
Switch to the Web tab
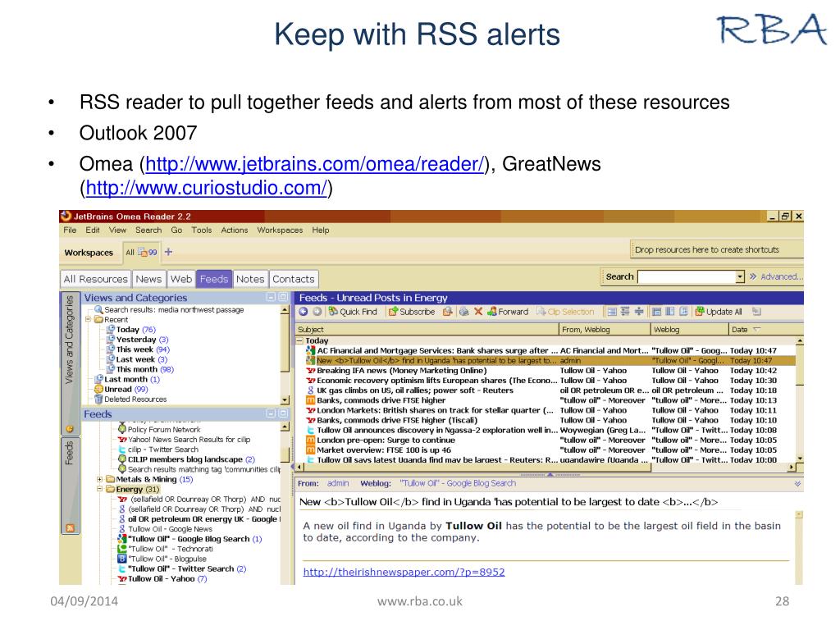(x=181, y=279)
